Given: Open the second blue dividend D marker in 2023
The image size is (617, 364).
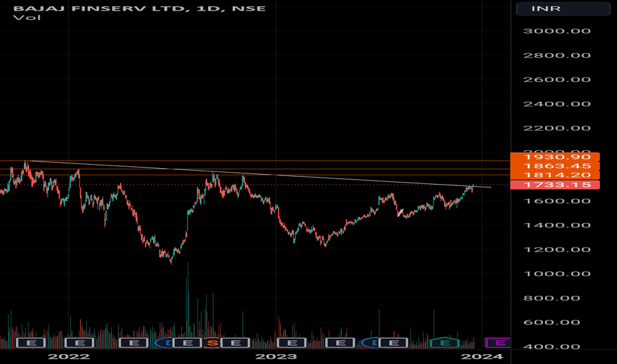Looking at the screenshot, I should click(371, 343).
